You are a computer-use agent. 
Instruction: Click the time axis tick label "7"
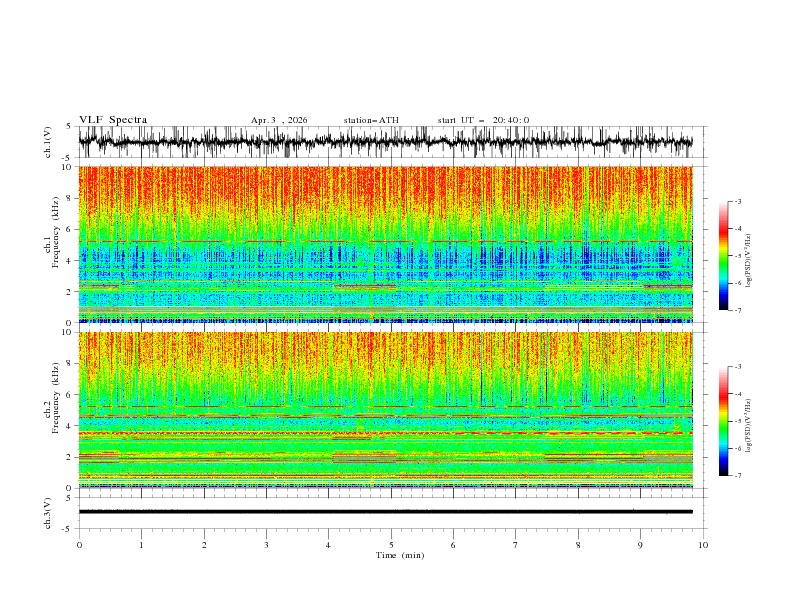(x=515, y=545)
